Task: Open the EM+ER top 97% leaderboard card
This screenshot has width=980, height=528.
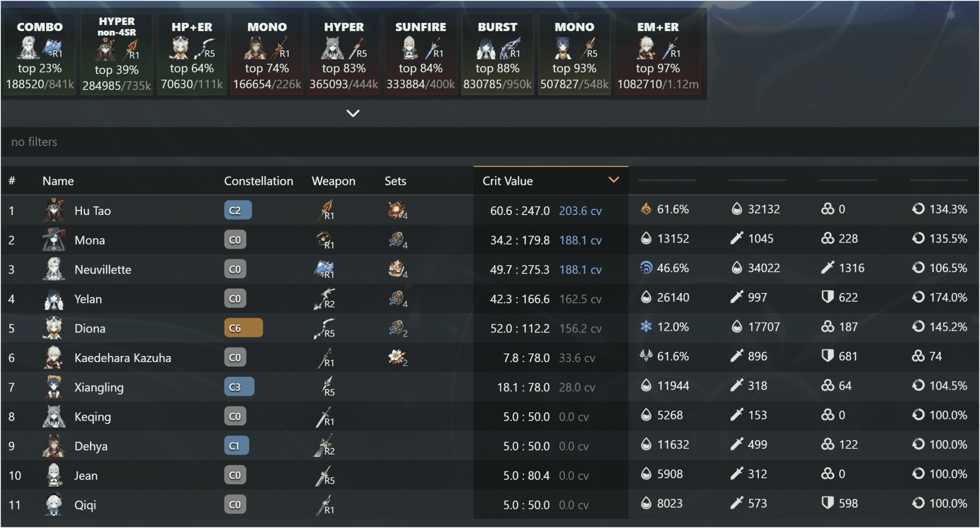Action: [x=657, y=55]
